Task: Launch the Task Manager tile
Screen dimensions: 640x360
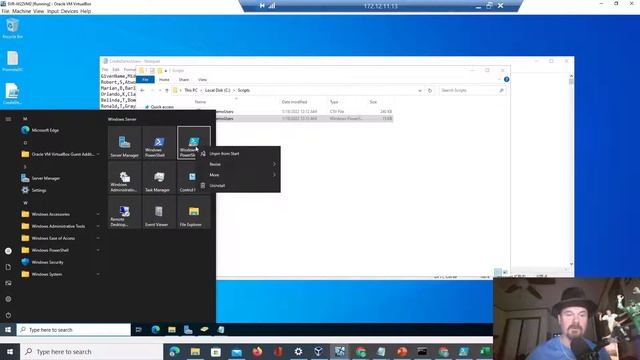Action: [159, 177]
